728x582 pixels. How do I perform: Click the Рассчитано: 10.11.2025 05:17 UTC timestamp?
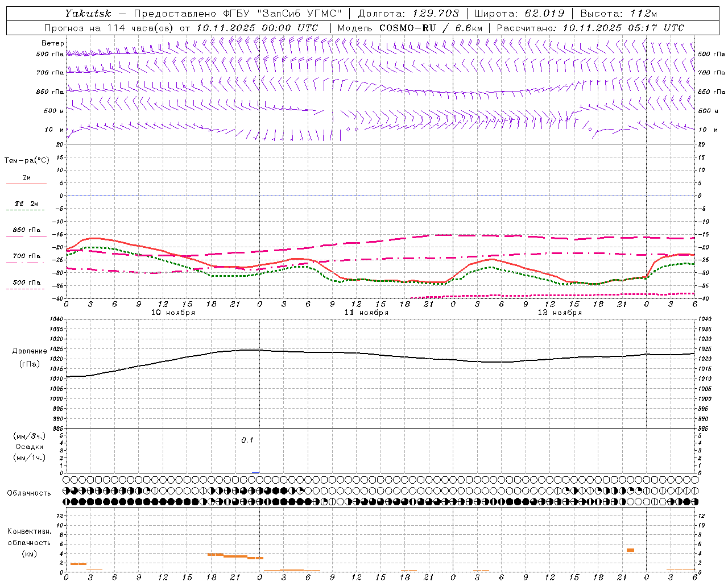(590, 28)
